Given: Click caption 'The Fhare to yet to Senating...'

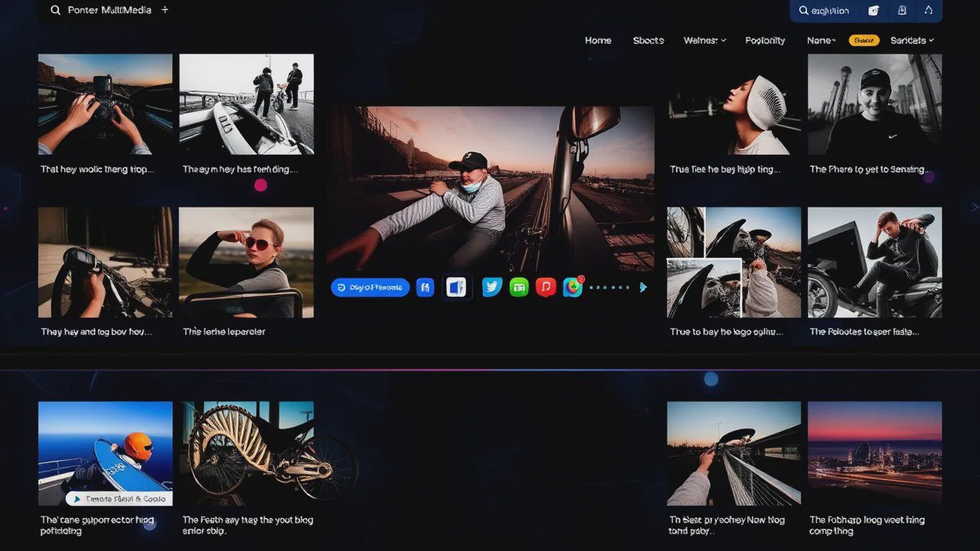Looking at the screenshot, I should 871,169.
